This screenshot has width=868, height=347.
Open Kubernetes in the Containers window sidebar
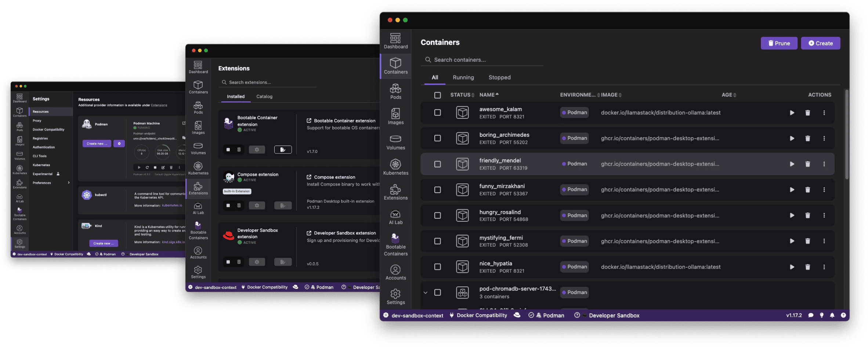(395, 167)
